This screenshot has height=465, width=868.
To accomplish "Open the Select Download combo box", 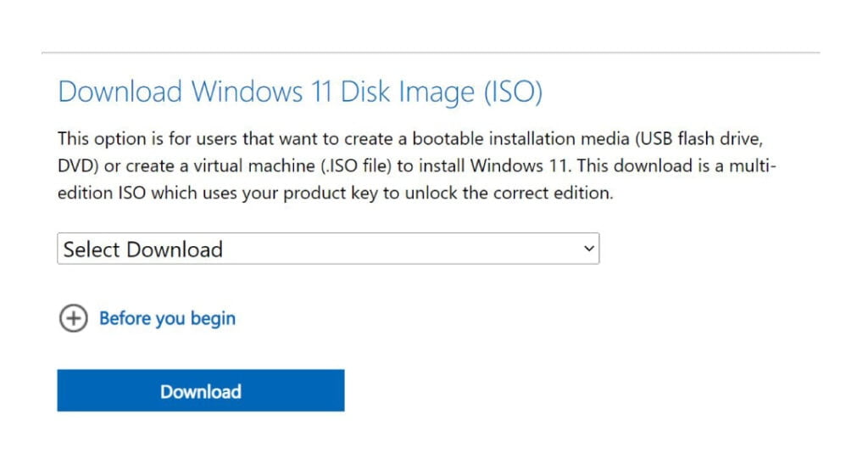I will tap(328, 249).
